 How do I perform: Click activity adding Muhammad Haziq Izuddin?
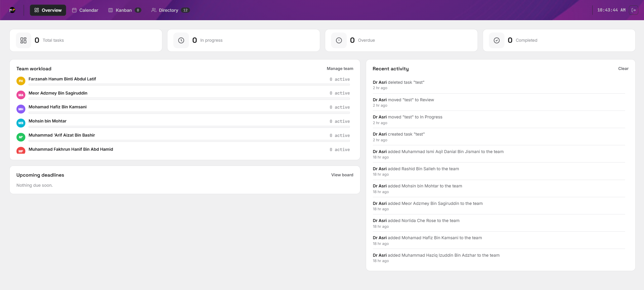(x=499, y=258)
